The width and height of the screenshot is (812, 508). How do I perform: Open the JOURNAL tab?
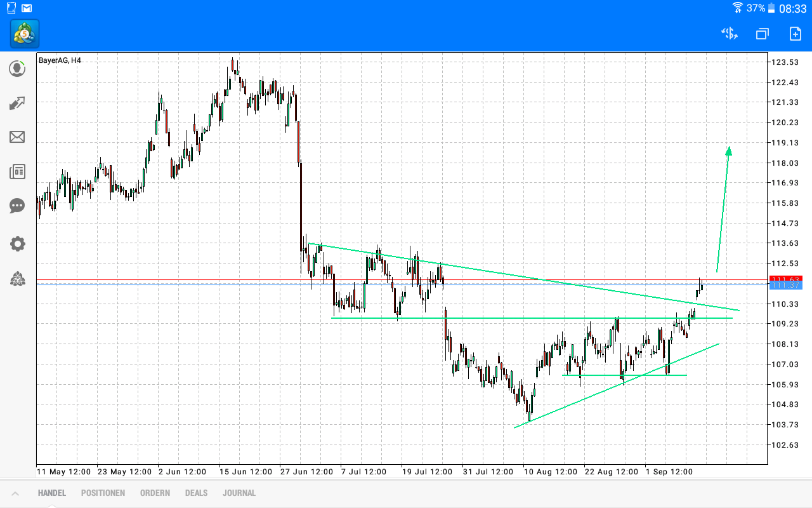tap(239, 493)
